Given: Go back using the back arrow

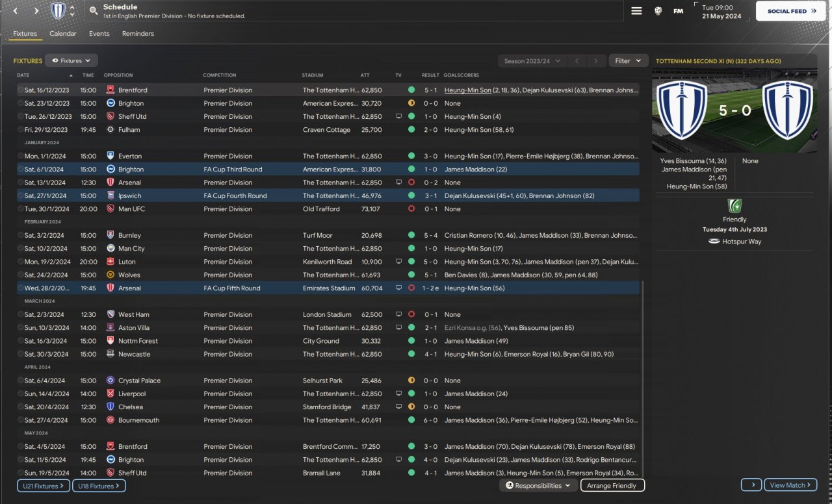Looking at the screenshot, I should 16,11.
